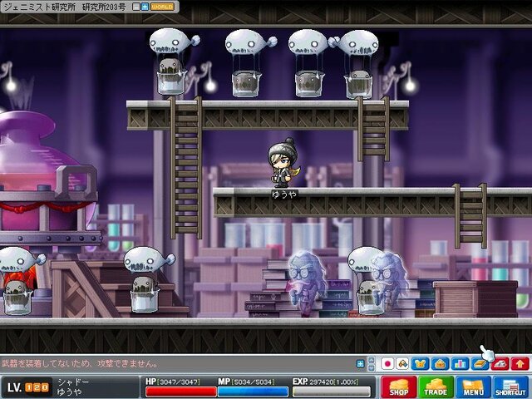Click the chat log up arrow
The image size is (532, 399).
[372, 360]
